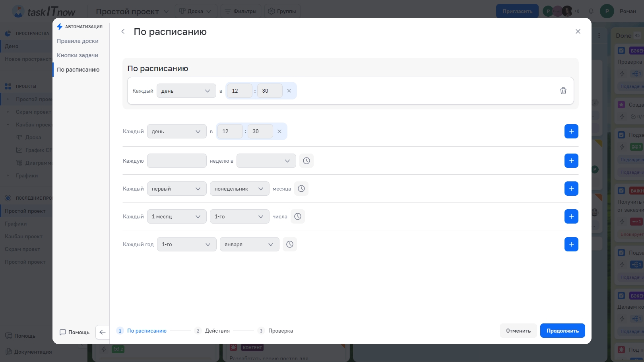
Task: Add the yearly schedule with plus button
Action: (x=571, y=244)
